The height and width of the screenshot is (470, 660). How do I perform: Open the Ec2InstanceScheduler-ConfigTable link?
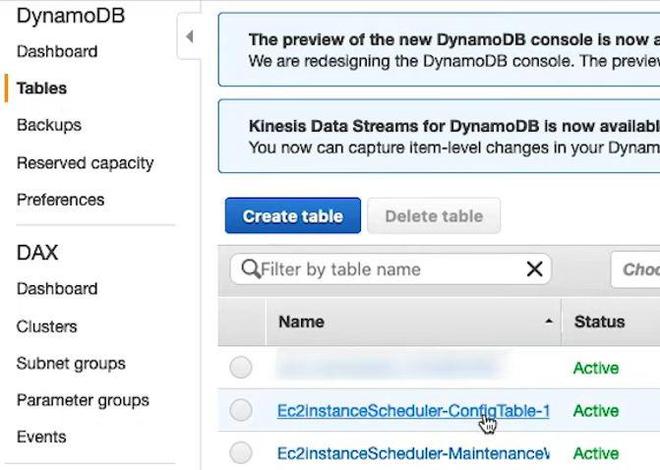point(412,410)
